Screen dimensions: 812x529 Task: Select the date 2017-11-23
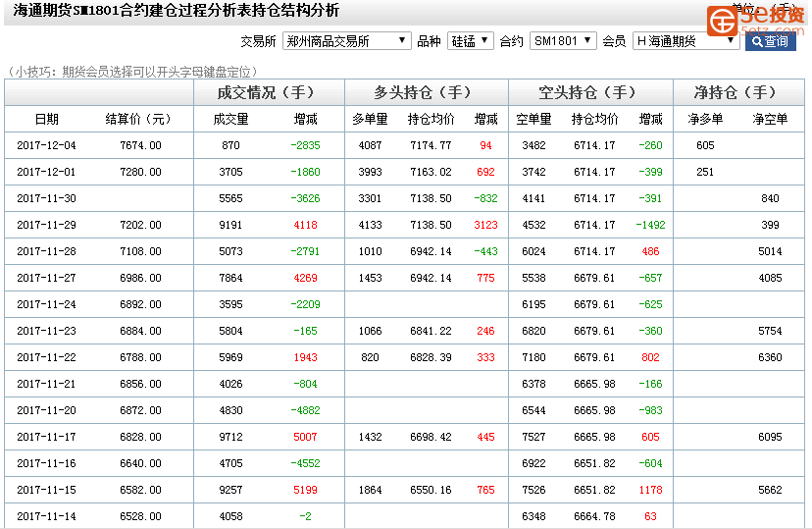[x=47, y=331]
